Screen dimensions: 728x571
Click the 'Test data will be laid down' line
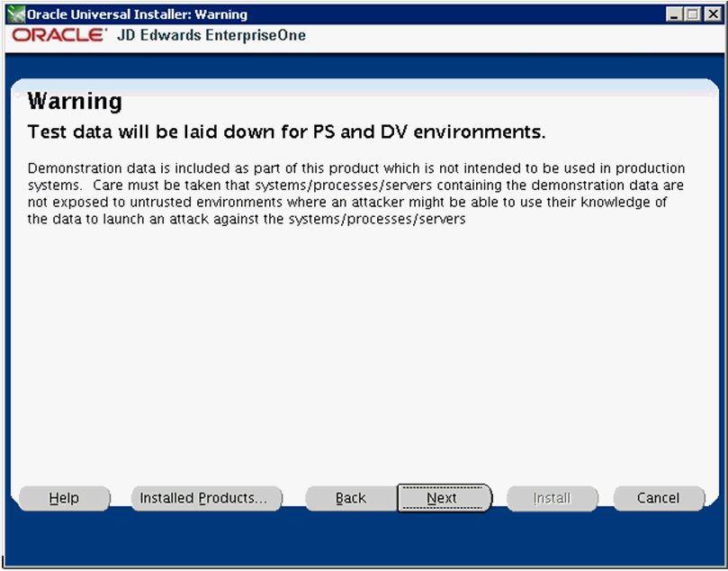[x=286, y=132]
